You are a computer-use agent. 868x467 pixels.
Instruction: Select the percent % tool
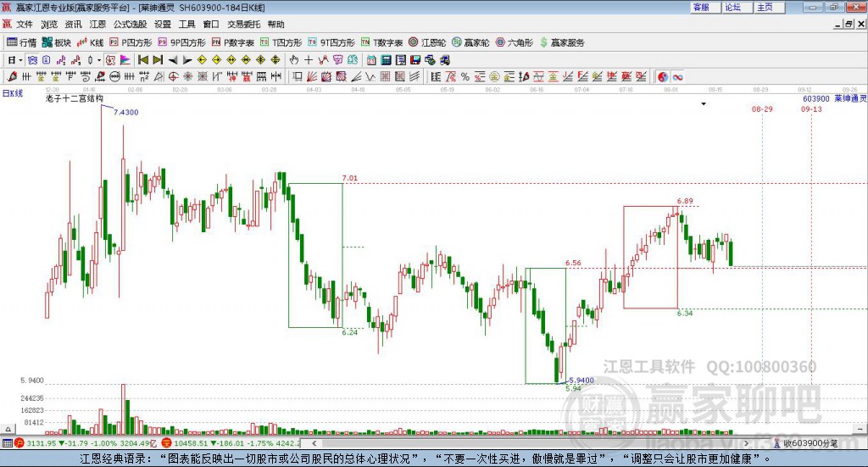click(465, 76)
